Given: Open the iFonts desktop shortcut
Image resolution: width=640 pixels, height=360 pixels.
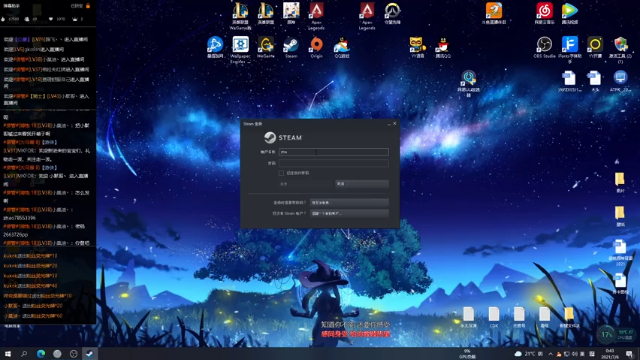Looking at the screenshot, I should coord(570,49).
